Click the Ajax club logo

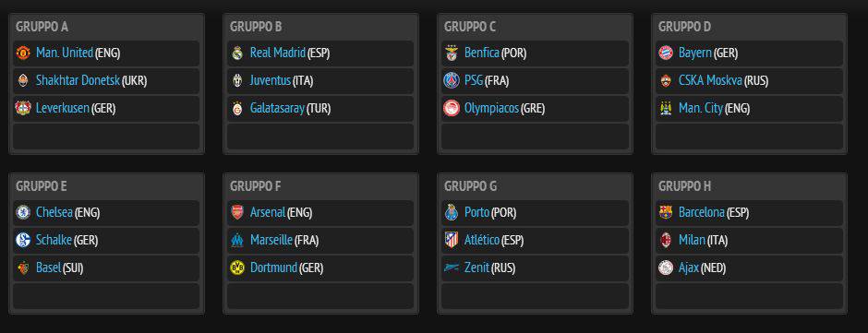(666, 268)
